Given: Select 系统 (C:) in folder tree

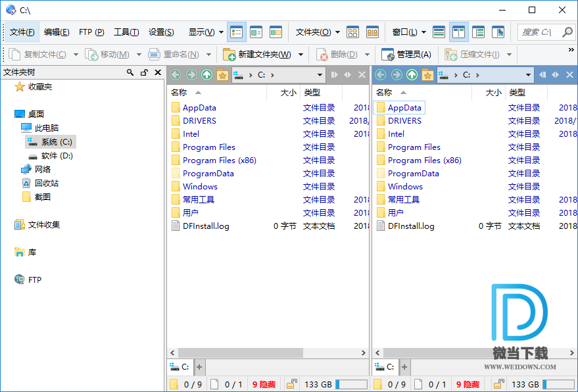Looking at the screenshot, I should pyautogui.click(x=51, y=142).
